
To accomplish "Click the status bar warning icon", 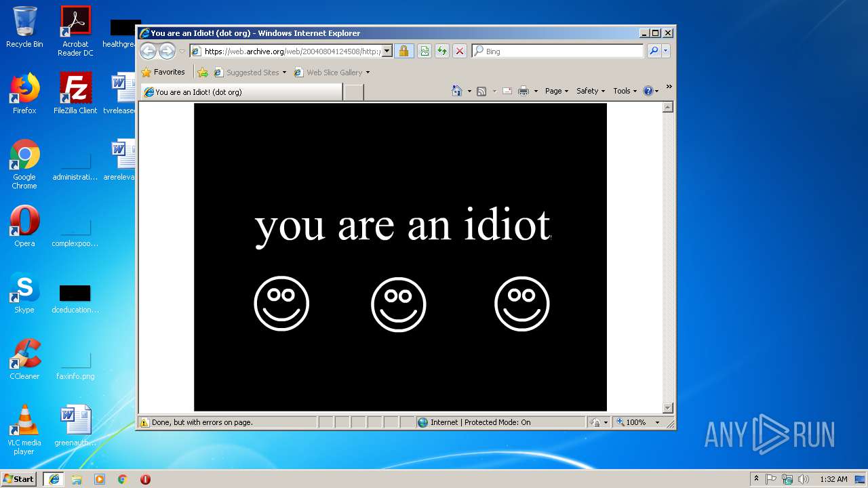I will point(144,422).
